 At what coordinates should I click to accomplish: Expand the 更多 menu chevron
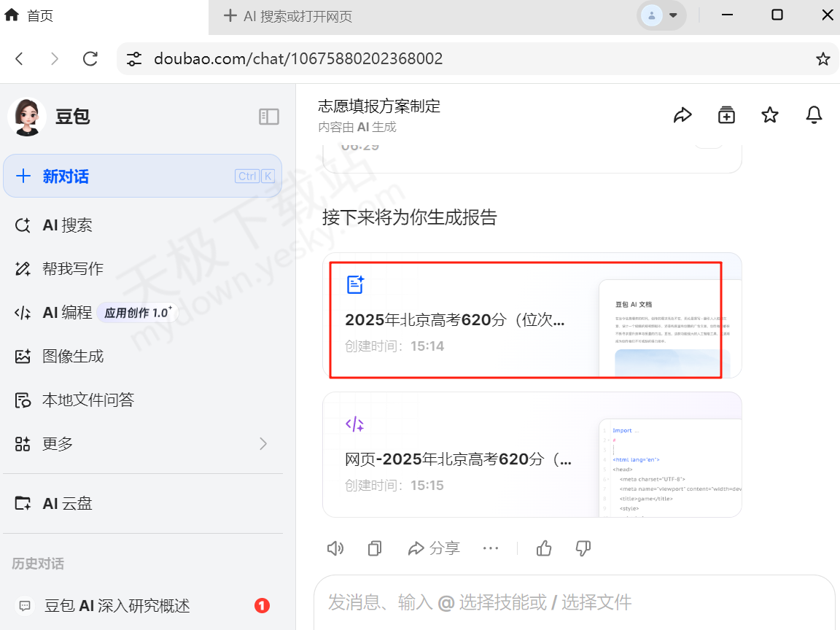click(x=263, y=443)
